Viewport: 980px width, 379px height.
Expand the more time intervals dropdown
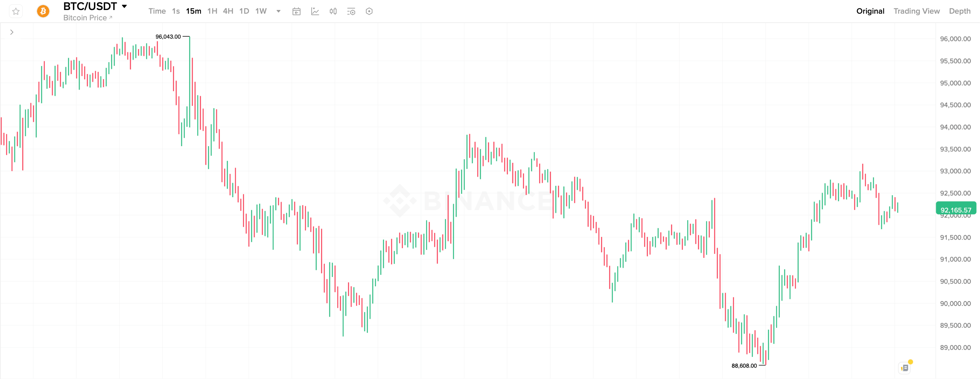click(278, 11)
